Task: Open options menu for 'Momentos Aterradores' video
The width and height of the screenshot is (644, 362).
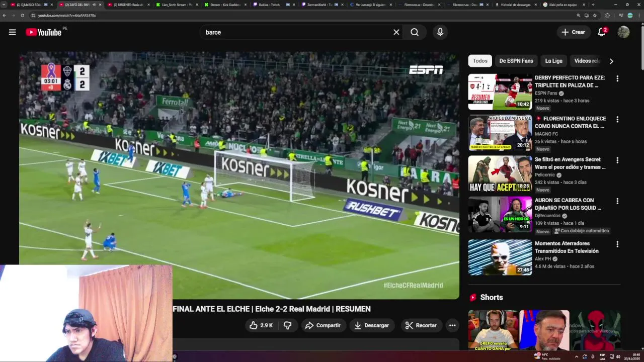Action: (617, 244)
